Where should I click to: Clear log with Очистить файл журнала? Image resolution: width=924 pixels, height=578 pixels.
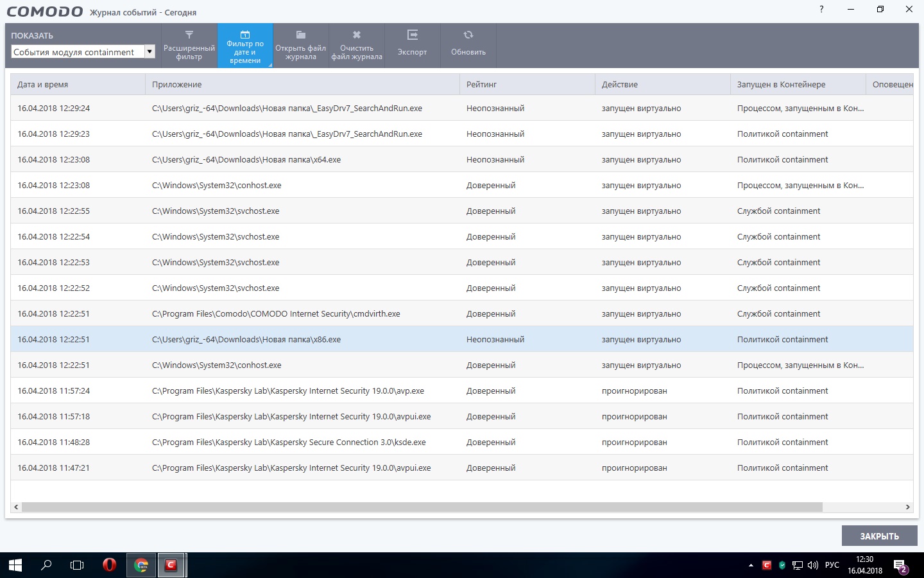[x=357, y=46]
